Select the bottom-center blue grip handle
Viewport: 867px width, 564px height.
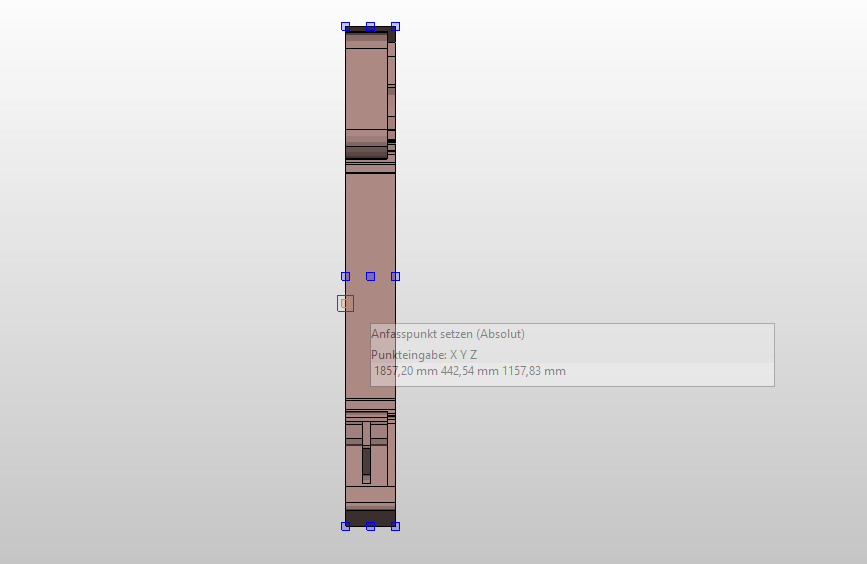(370, 526)
